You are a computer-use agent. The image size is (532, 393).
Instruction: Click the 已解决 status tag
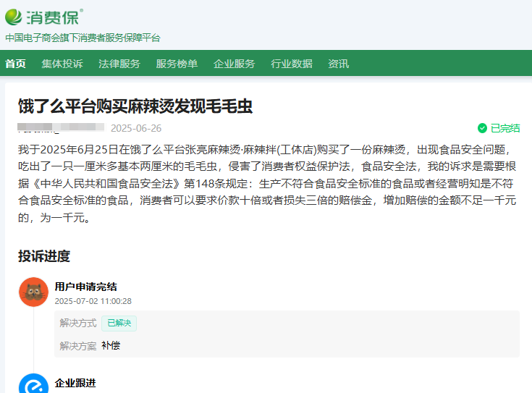(x=119, y=323)
